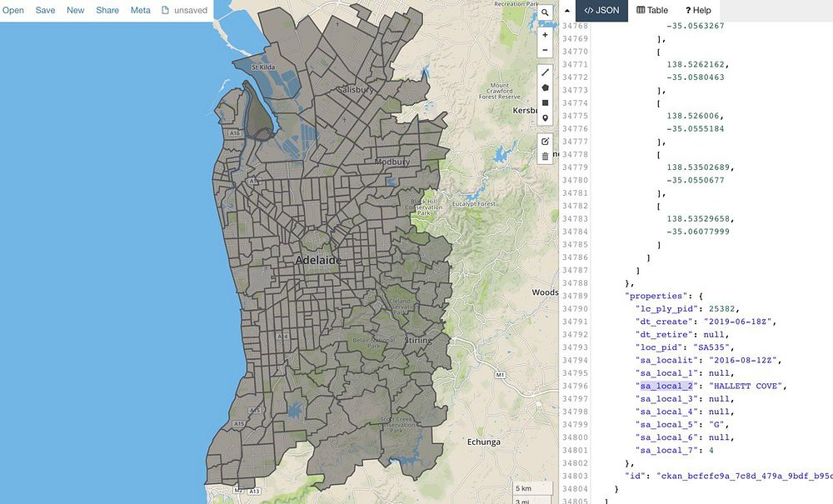Switch to the Table tab
This screenshot has height=504, width=833.
[x=652, y=11]
